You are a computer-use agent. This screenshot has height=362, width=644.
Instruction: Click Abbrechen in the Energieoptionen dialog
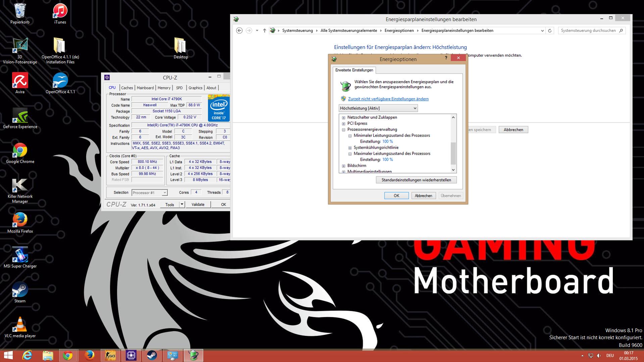(424, 196)
